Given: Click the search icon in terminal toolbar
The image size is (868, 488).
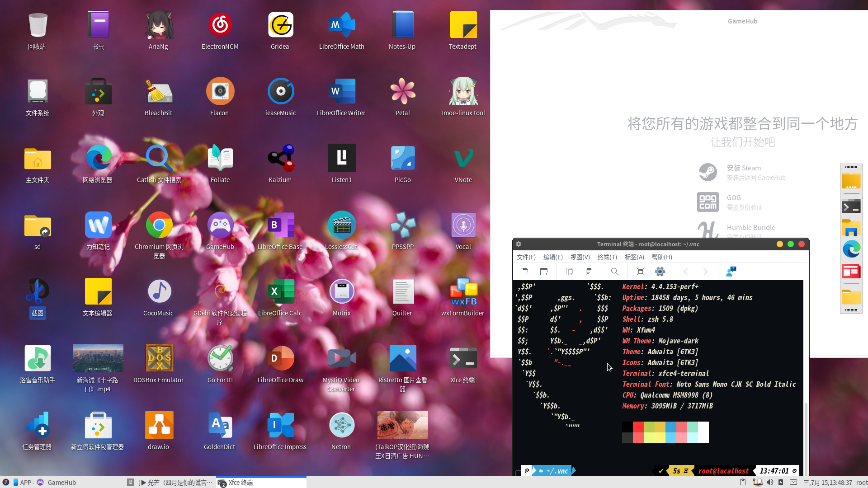Looking at the screenshot, I should point(614,272).
